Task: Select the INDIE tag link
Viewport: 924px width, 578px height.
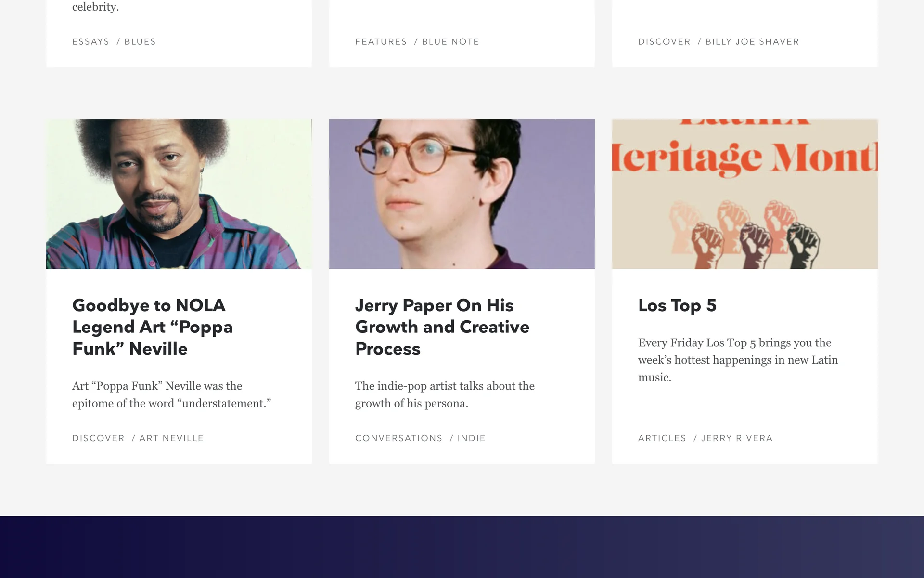Action: (471, 438)
